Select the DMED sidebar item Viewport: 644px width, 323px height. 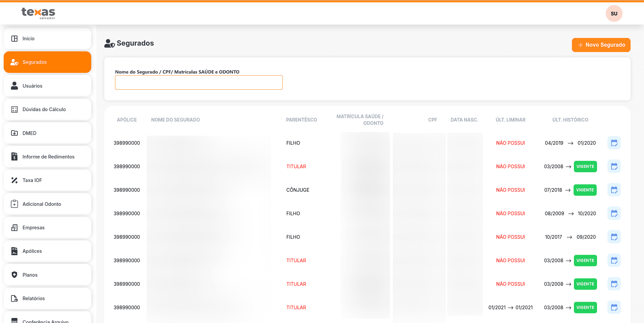[x=47, y=133]
